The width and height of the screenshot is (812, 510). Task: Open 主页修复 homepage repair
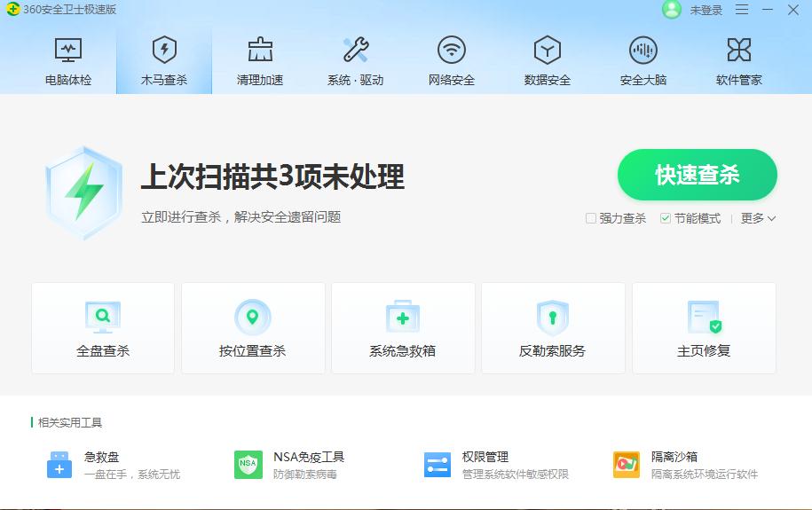tap(704, 328)
